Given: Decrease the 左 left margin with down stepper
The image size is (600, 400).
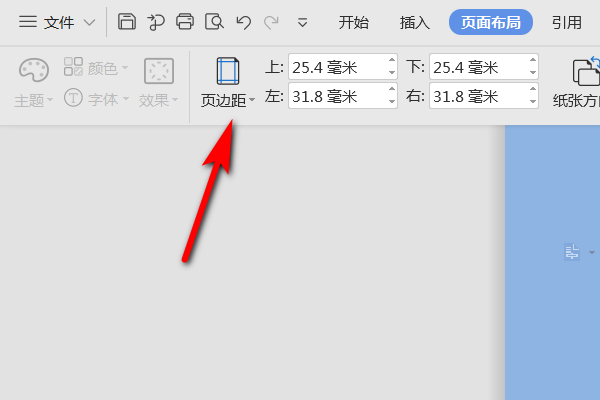Looking at the screenshot, I should (x=391, y=102).
